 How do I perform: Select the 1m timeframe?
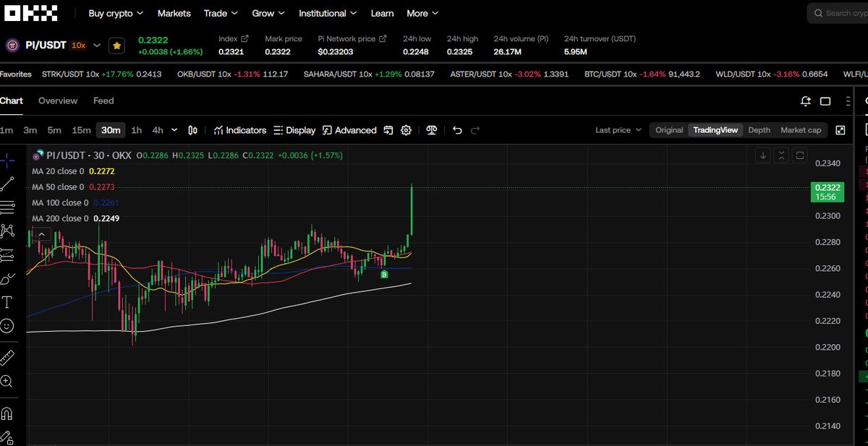click(7, 130)
